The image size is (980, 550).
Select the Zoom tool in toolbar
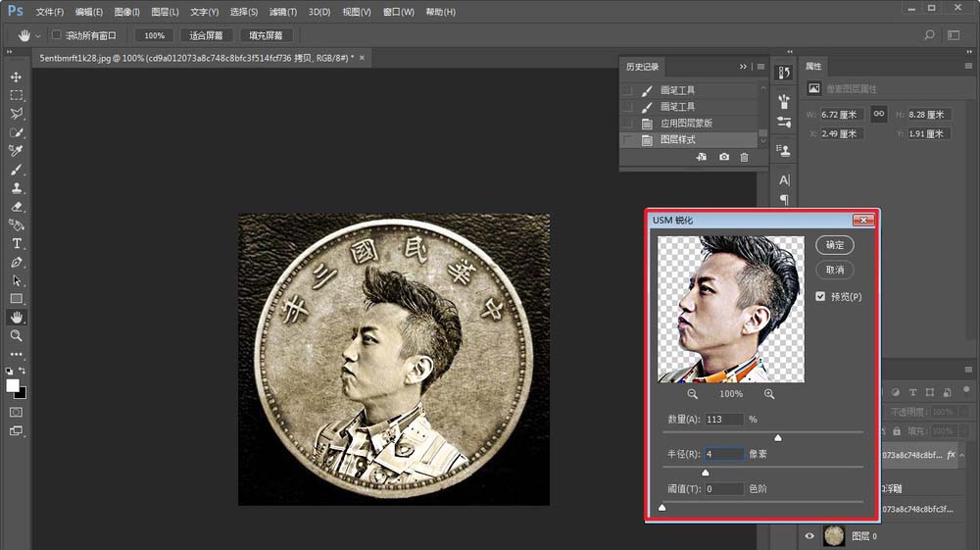coord(17,335)
